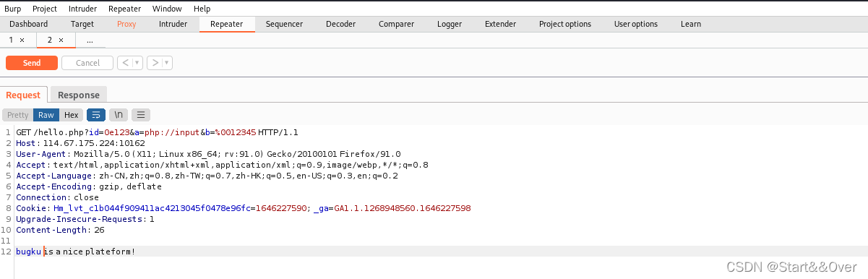Open the Burp menu
Image resolution: width=868 pixels, height=279 pixels.
point(13,9)
